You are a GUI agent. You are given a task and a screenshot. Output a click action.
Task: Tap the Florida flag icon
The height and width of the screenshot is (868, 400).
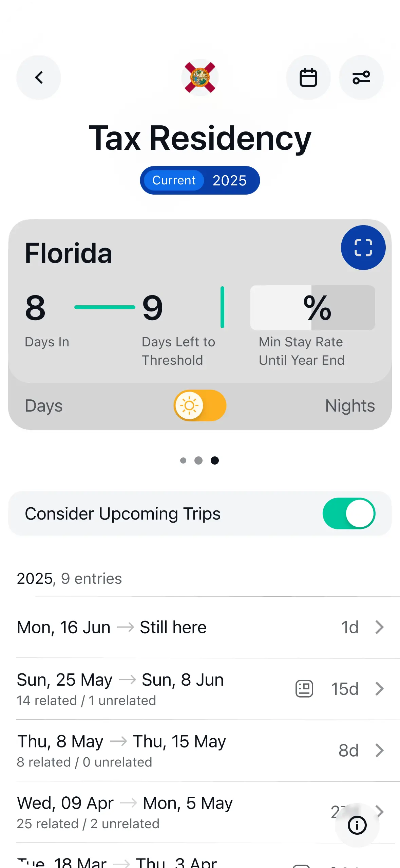[200, 77]
